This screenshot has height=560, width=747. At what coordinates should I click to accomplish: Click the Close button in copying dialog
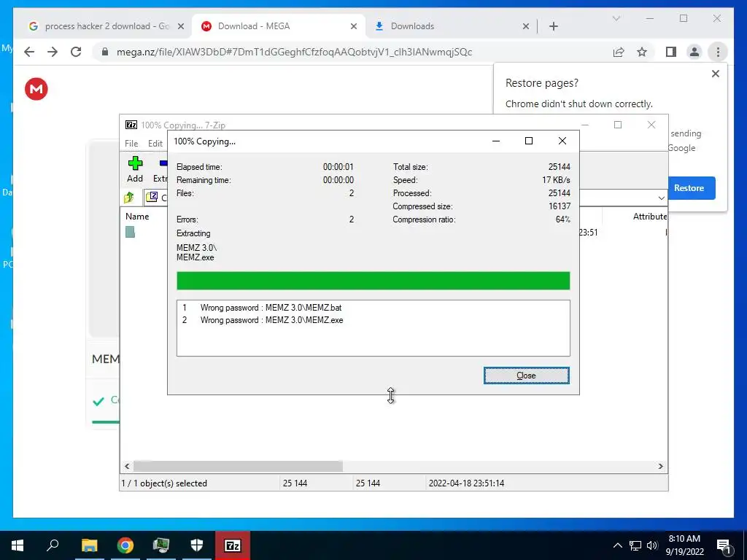coord(526,376)
